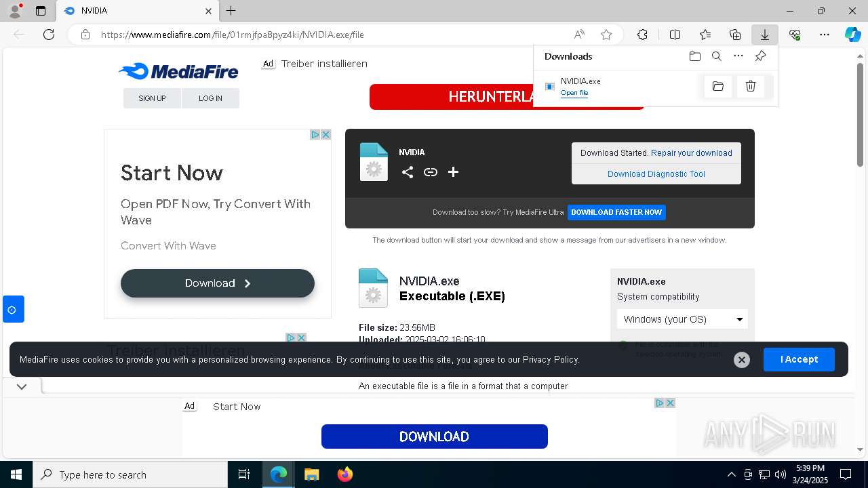Delete NVIDIA.exe download with trash icon
The image size is (868, 488).
pos(751,86)
